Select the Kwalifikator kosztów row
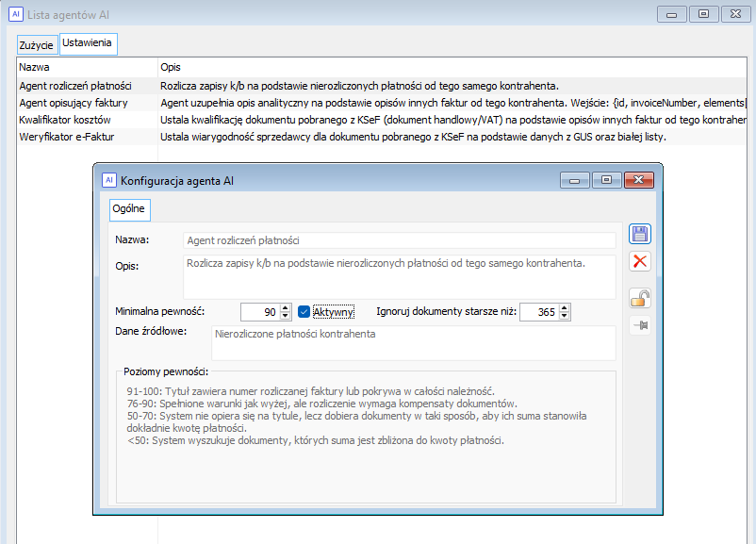The image size is (756, 544). (382, 120)
